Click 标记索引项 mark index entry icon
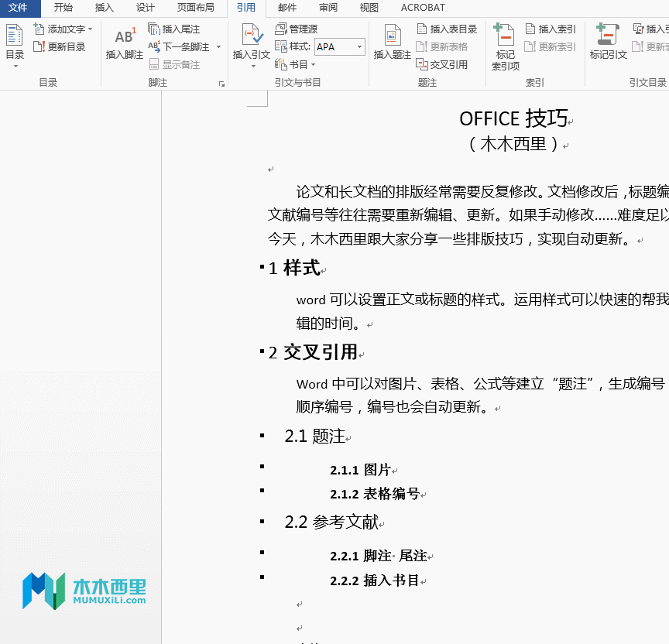This screenshot has width=669, height=644. pos(505,35)
